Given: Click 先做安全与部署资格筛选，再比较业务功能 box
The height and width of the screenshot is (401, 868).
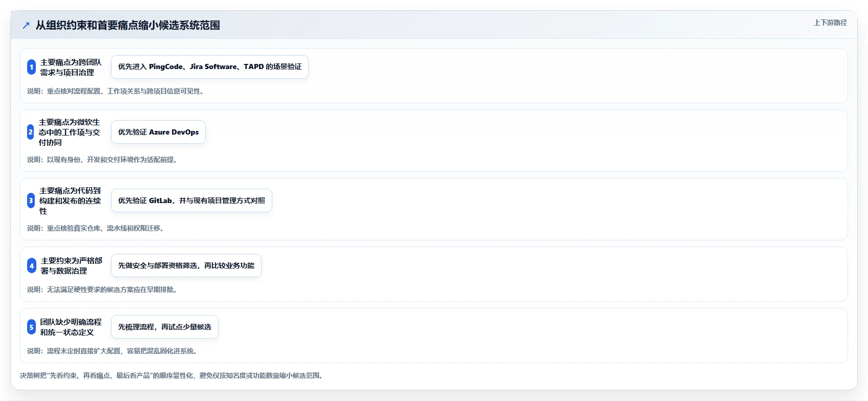Looking at the screenshot, I should click(x=186, y=265).
